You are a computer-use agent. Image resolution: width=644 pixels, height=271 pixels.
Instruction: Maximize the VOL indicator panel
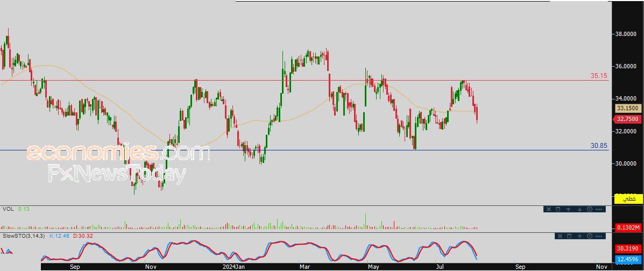point(558,209)
